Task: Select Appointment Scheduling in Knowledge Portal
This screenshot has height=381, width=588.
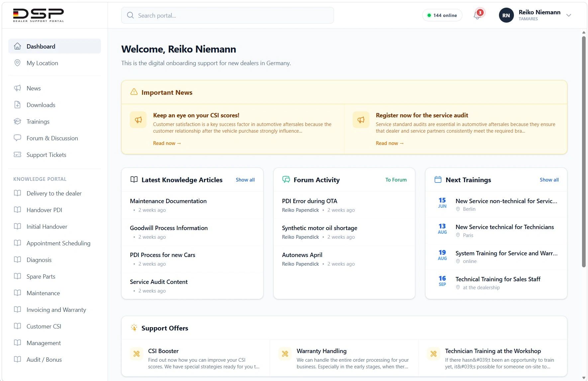Action: pyautogui.click(x=54, y=243)
